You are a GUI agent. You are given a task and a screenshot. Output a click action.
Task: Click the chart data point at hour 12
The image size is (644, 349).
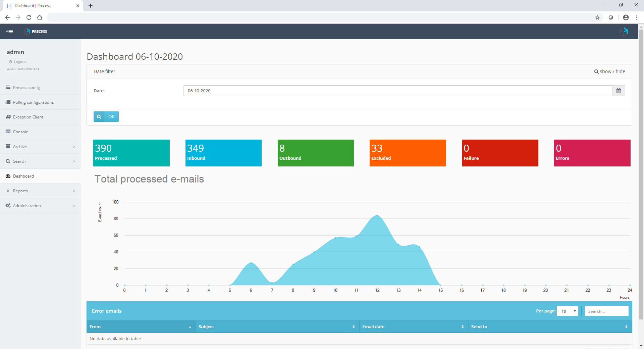pyautogui.click(x=377, y=215)
